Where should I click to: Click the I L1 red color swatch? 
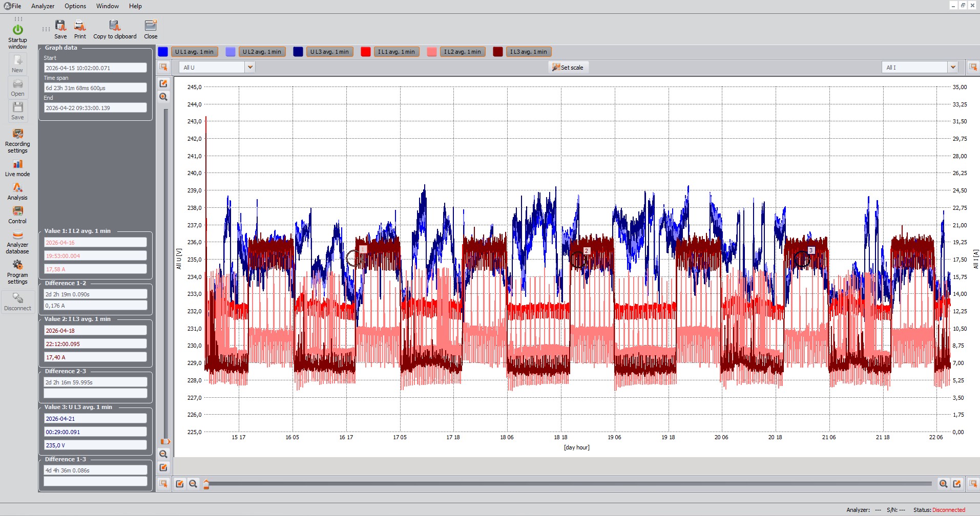click(366, 52)
